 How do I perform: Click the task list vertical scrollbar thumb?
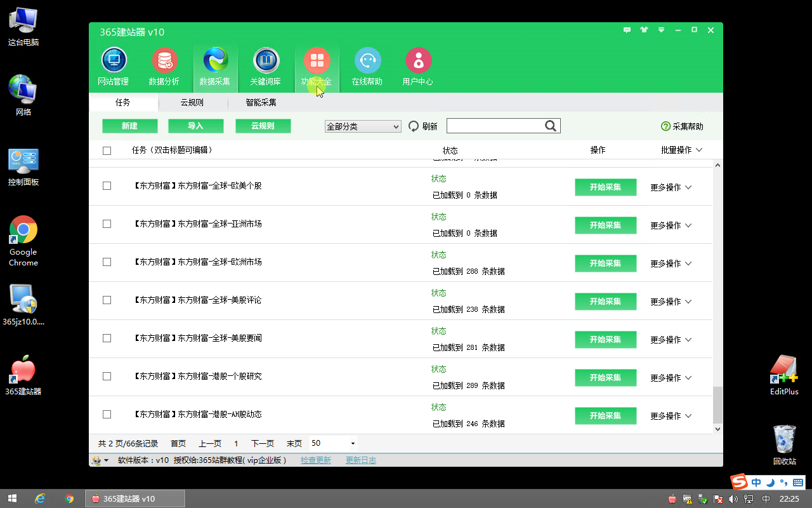pyautogui.click(x=717, y=404)
